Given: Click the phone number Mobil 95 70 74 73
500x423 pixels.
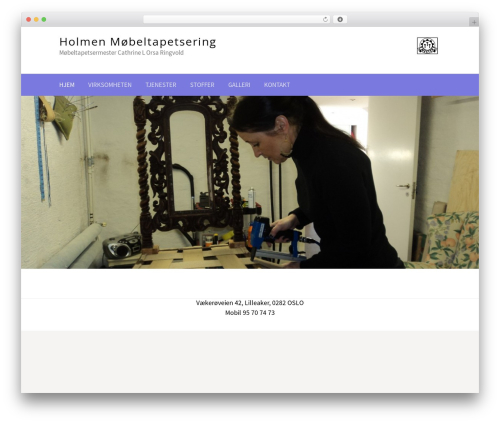Looking at the screenshot, I should pyautogui.click(x=250, y=313).
